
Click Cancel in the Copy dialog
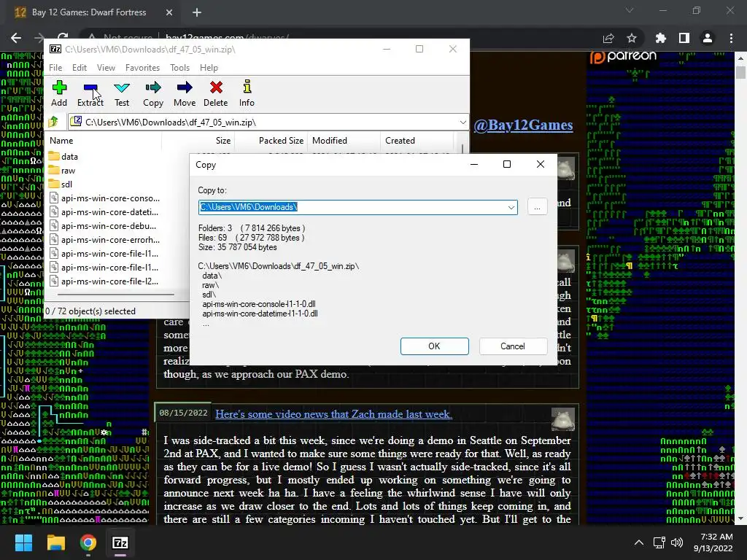coord(513,346)
